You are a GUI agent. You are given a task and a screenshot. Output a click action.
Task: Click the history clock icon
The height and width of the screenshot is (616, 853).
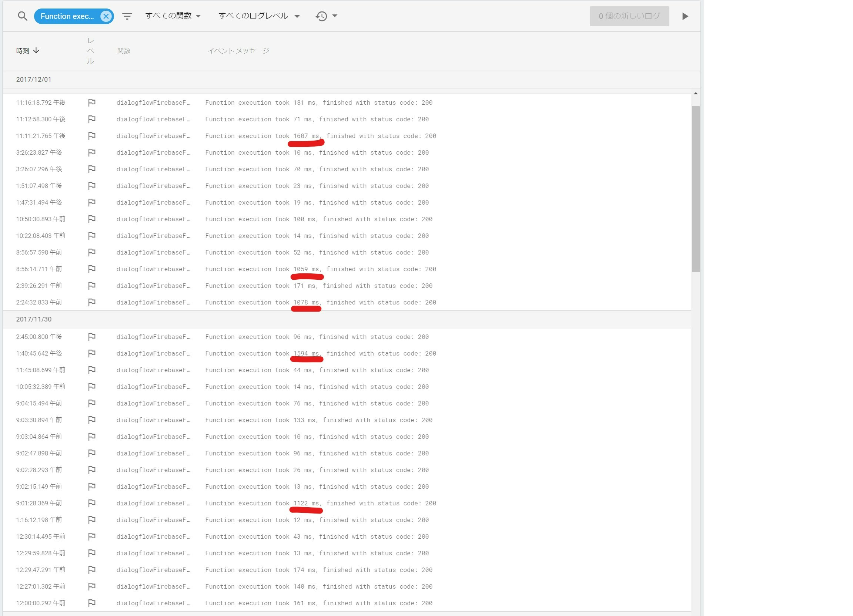[x=321, y=16]
